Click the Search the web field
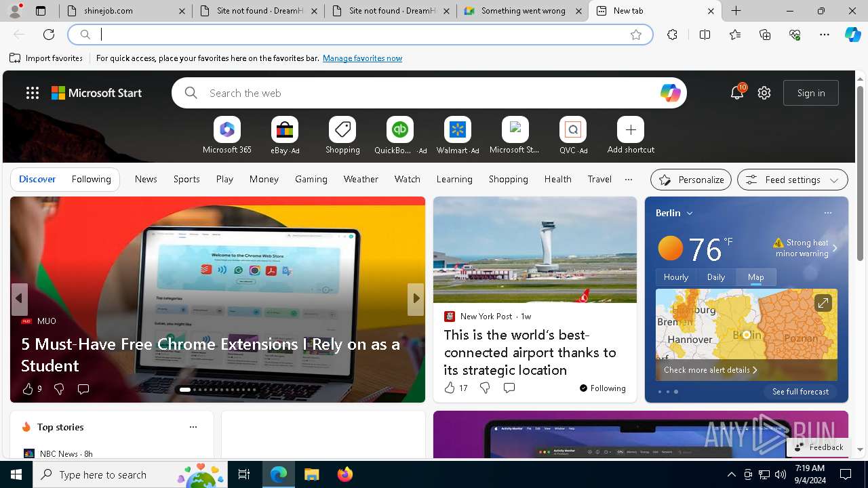868x488 pixels. tap(429, 93)
